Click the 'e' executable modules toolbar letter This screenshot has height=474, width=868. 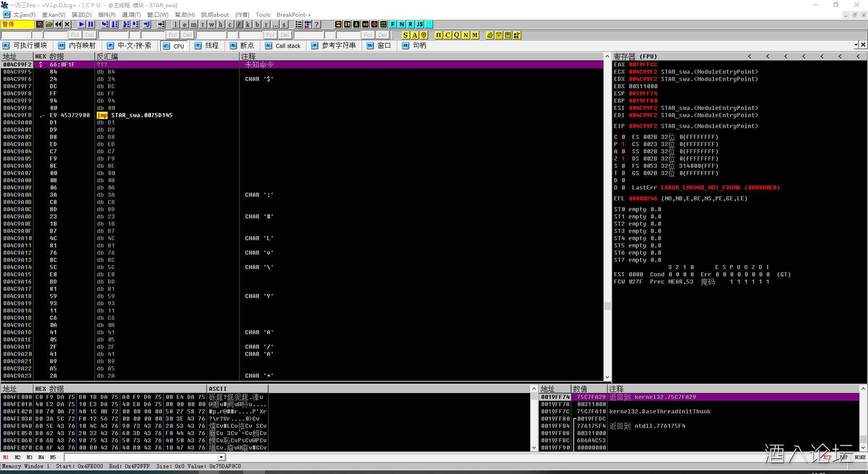tap(184, 24)
